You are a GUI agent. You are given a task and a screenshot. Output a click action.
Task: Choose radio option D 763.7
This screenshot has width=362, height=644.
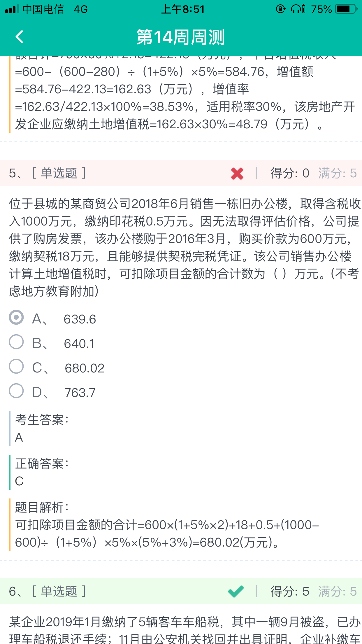pyautogui.click(x=16, y=391)
